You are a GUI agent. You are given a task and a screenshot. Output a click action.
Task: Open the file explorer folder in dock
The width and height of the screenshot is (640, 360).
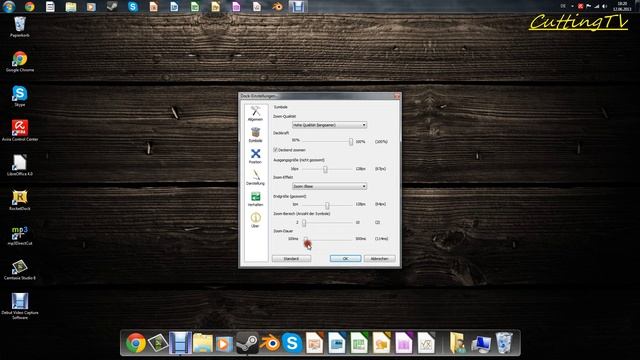click(202, 343)
